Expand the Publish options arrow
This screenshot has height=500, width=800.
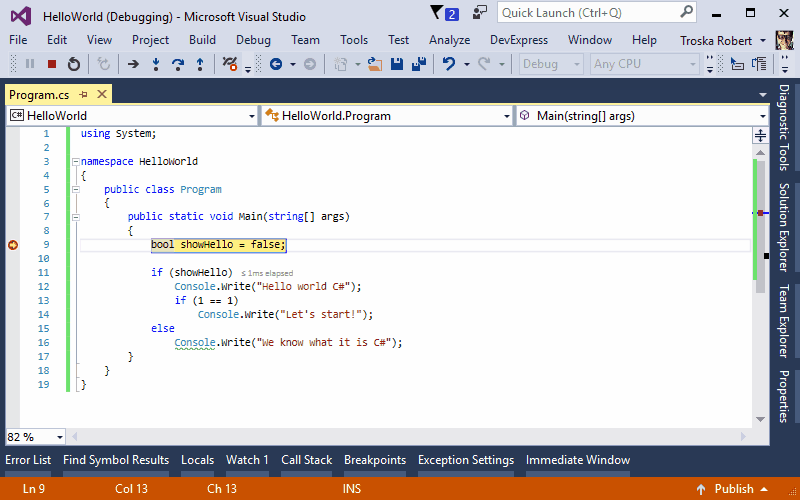764,489
